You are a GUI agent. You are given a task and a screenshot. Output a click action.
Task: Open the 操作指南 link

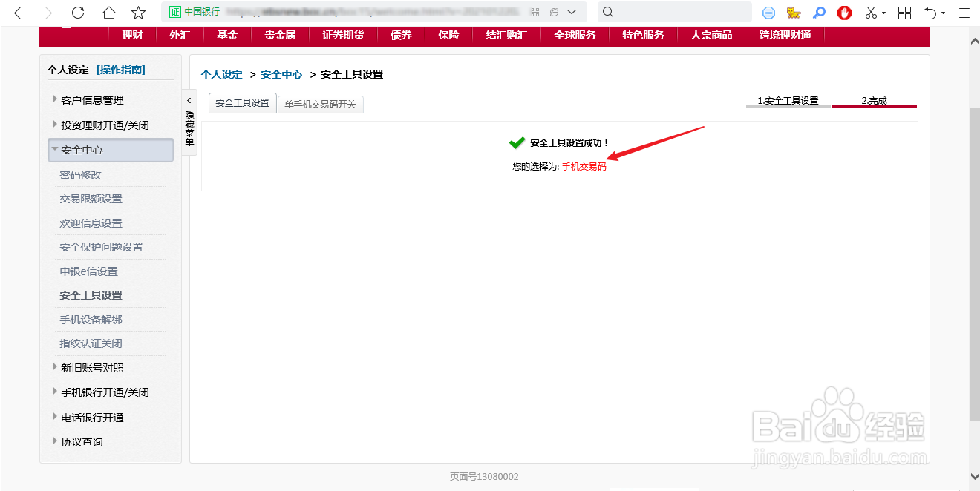click(x=121, y=69)
